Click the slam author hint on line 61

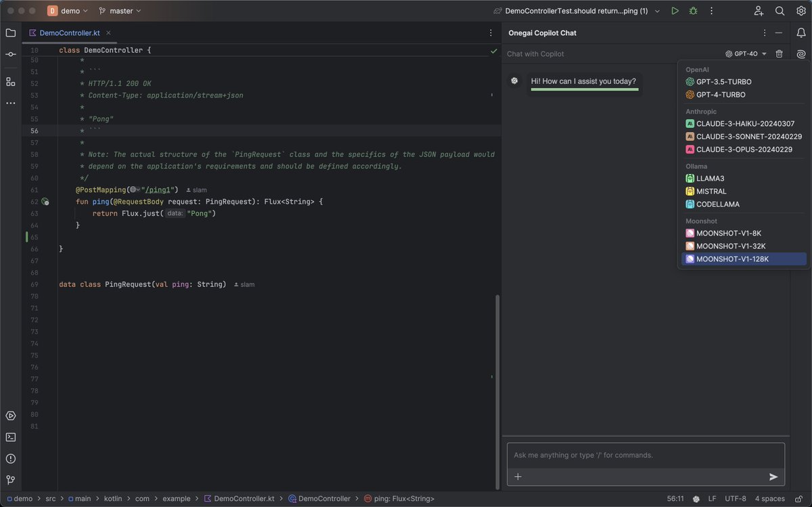coord(196,190)
